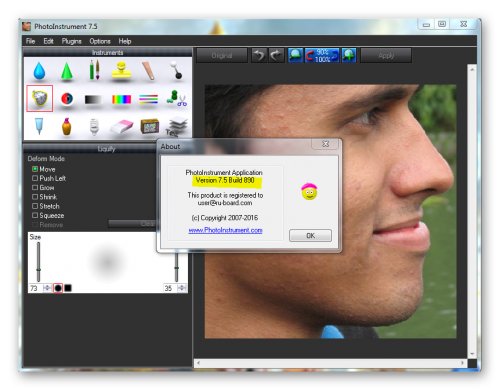Enable the Stretch deform mode
The image size is (500, 390).
[x=35, y=206]
